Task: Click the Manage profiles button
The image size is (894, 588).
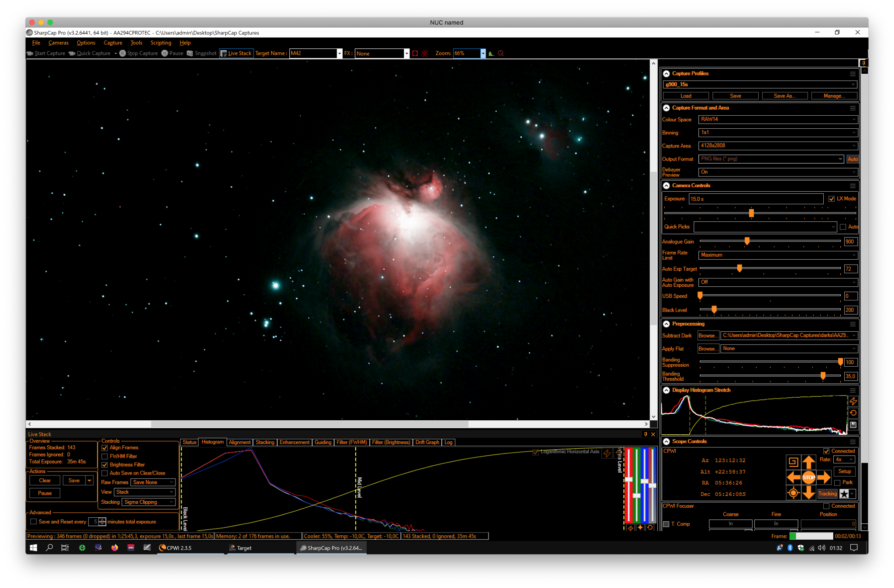Action: point(834,96)
